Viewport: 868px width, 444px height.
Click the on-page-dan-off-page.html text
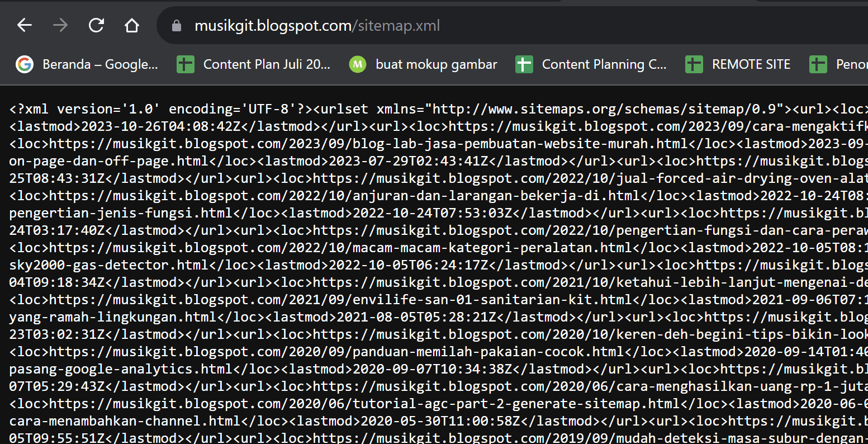coord(108,161)
